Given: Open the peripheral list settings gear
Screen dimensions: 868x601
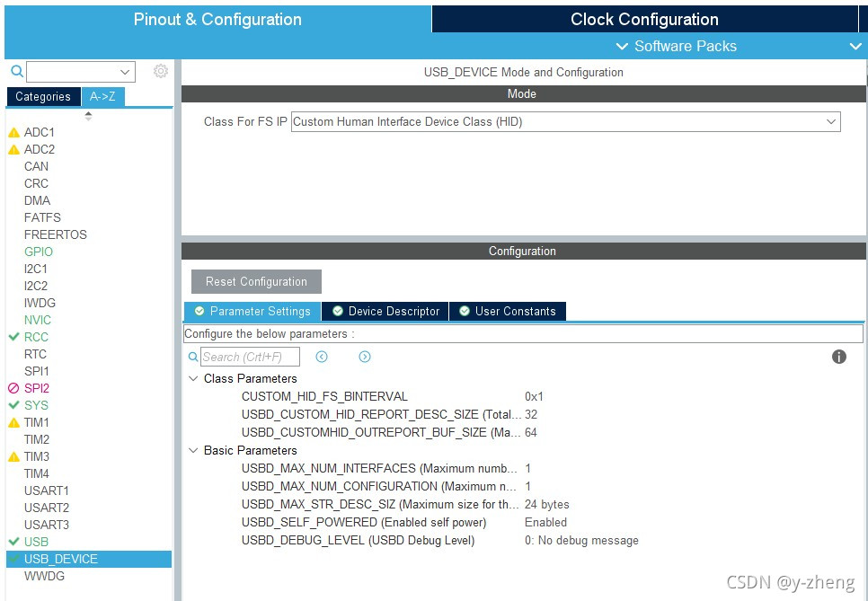Looking at the screenshot, I should [161, 71].
